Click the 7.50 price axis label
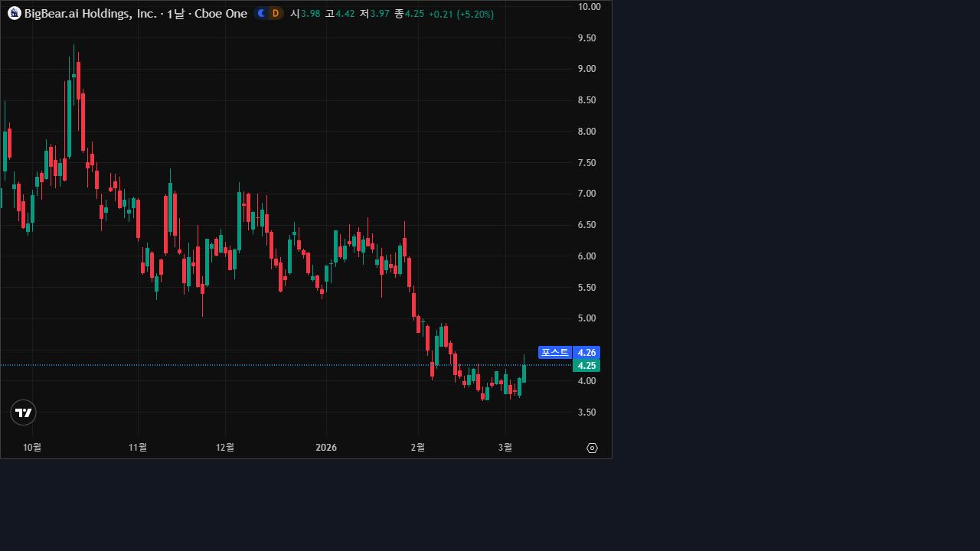Viewport: 980px width, 551px height. tap(587, 163)
